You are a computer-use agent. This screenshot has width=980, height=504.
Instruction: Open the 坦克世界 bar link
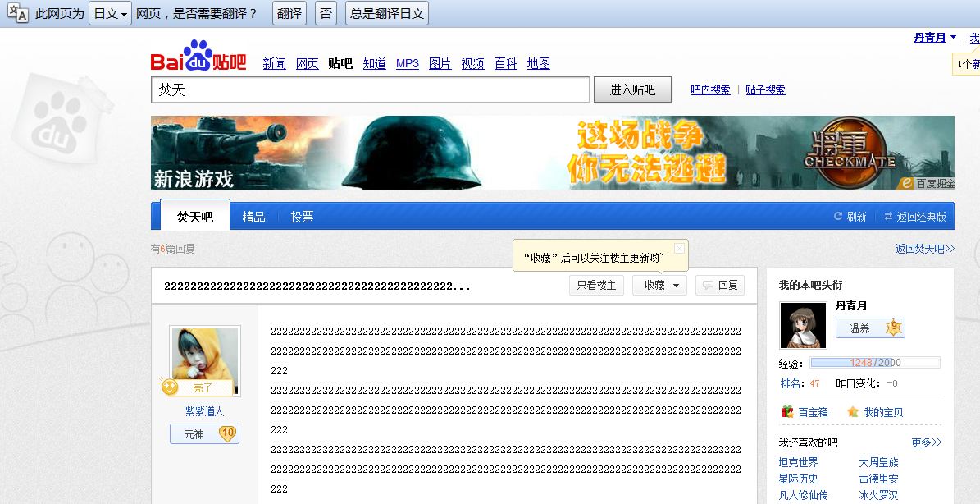coord(798,462)
